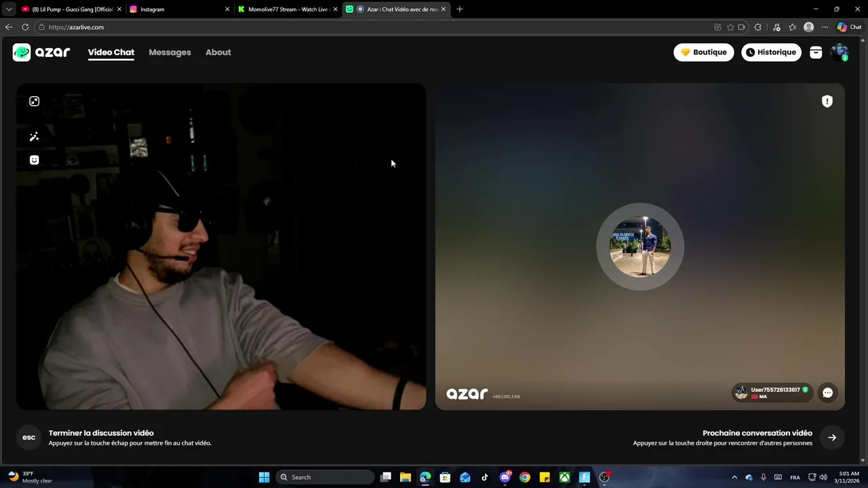Open the inbox box icon in header

(x=816, y=52)
